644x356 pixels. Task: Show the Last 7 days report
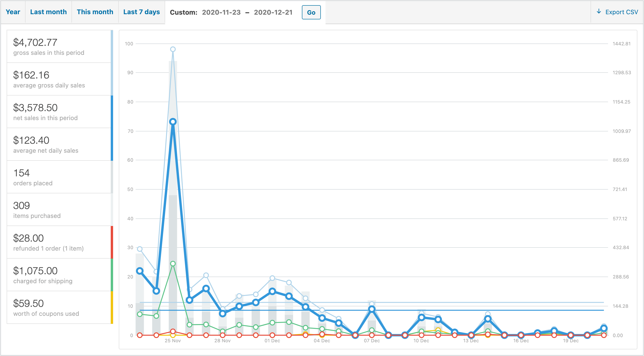[141, 12]
